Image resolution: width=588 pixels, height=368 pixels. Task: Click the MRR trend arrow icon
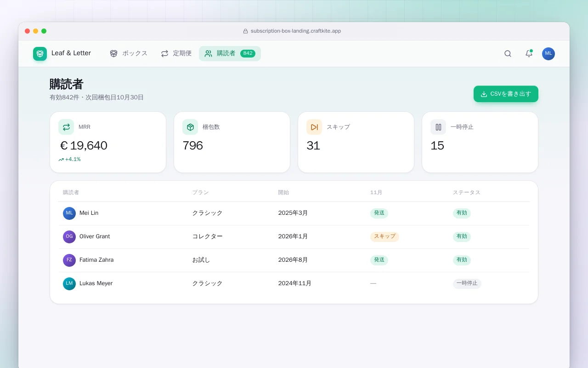click(61, 160)
